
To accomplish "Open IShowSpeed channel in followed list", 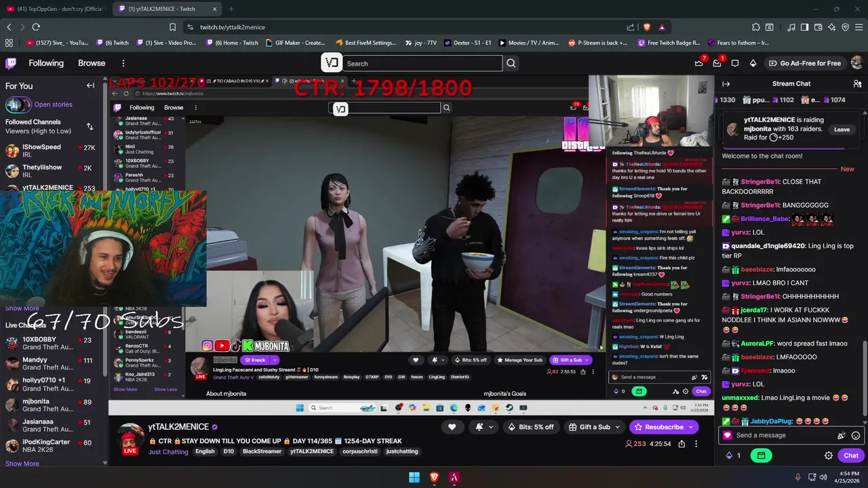I will coord(52,150).
